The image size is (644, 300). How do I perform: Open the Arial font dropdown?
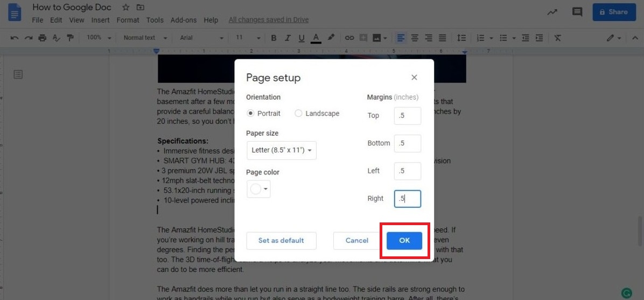pos(202,38)
